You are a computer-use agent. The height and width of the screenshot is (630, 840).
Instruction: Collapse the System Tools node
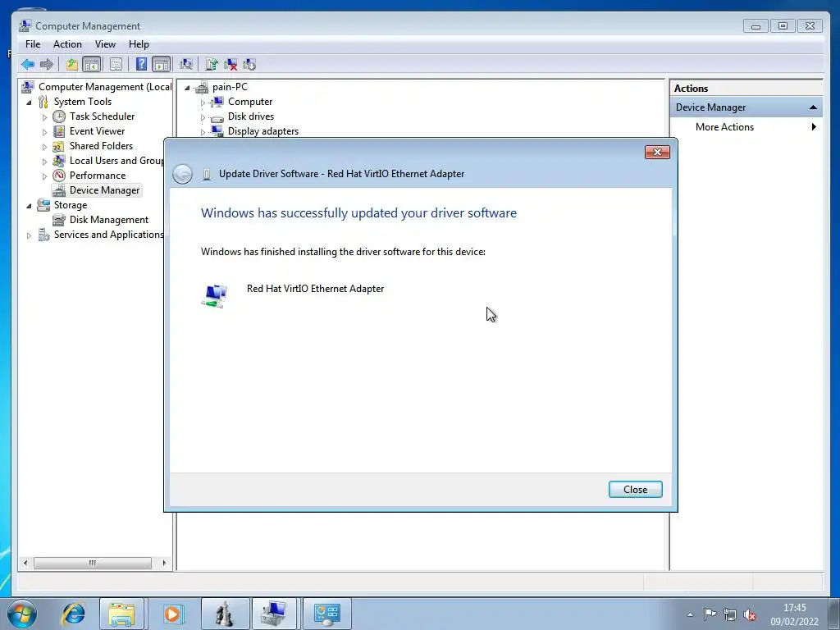[x=29, y=103]
